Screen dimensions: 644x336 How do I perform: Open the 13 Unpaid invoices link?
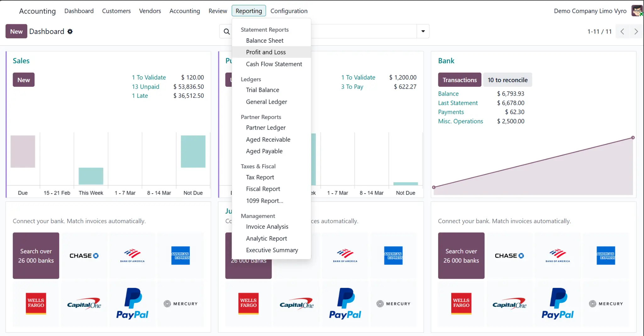coord(145,86)
